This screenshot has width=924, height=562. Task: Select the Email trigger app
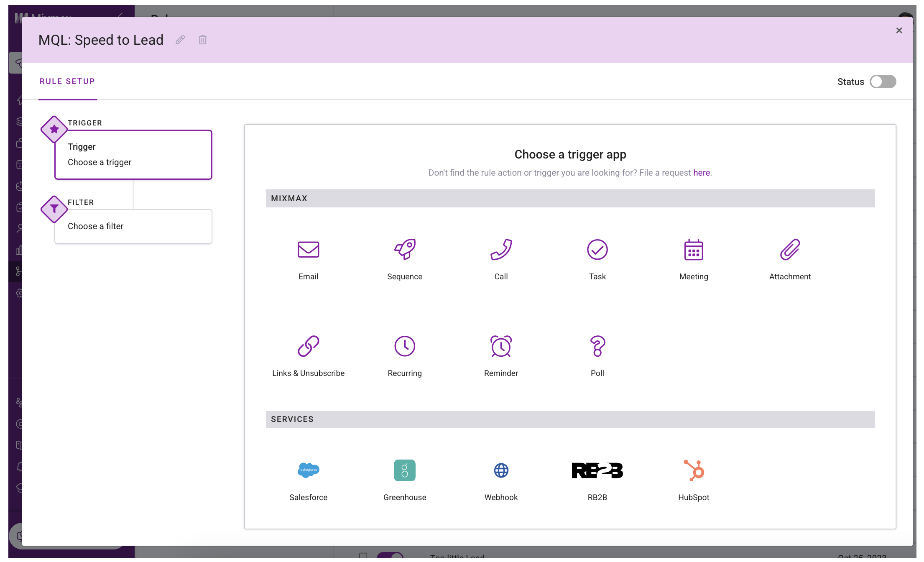point(308,259)
